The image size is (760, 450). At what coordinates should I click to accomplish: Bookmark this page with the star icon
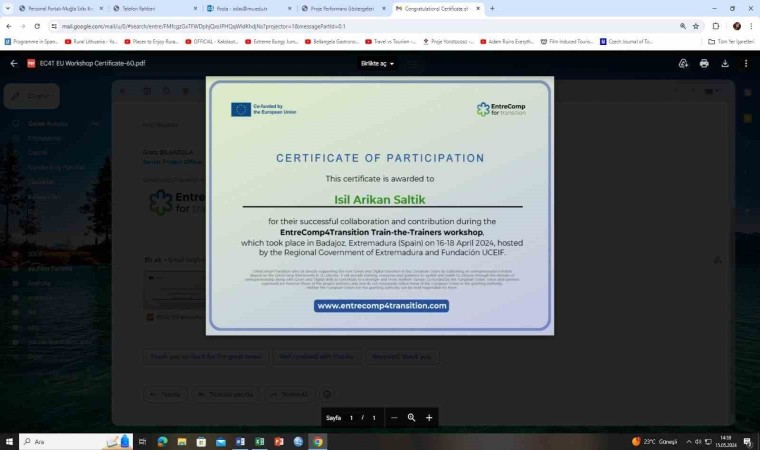(696, 26)
